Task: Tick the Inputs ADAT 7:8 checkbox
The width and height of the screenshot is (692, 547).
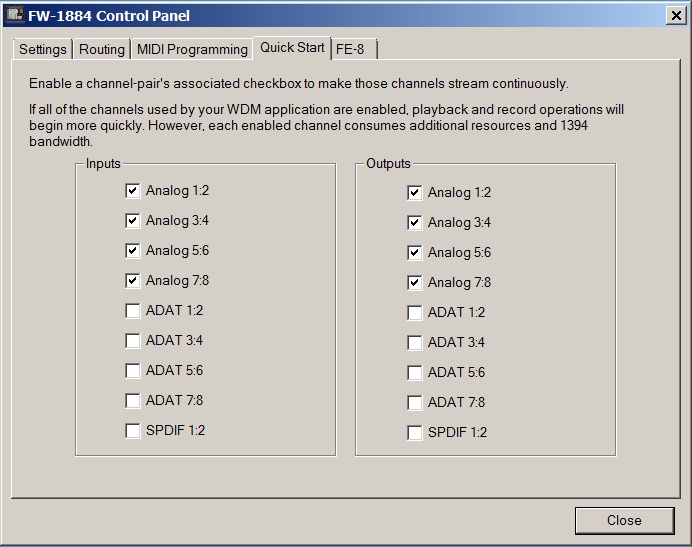Action: click(x=132, y=401)
